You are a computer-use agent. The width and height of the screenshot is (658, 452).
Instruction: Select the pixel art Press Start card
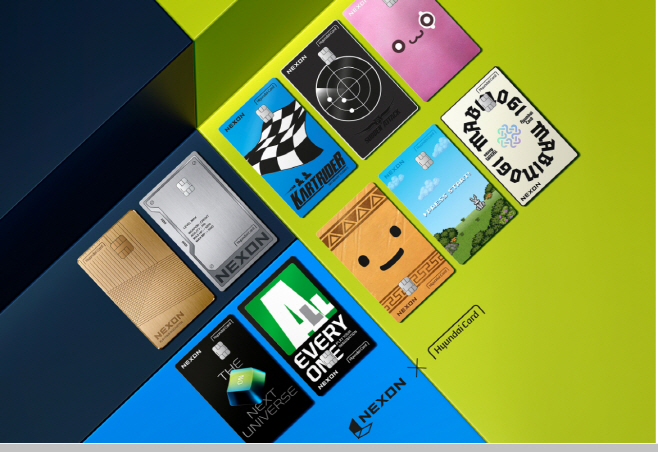pos(448,194)
